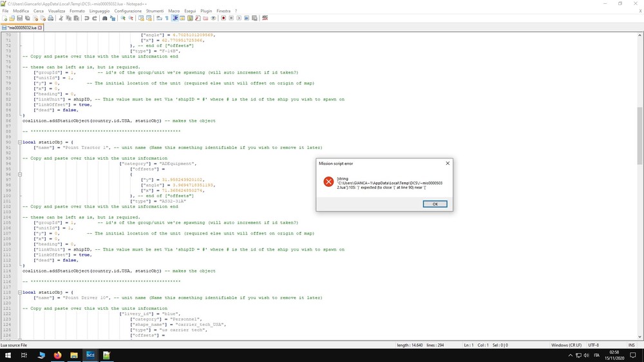The width and height of the screenshot is (644, 362).
Task: Click OK in Mission script error dialog
Action: coord(435,204)
